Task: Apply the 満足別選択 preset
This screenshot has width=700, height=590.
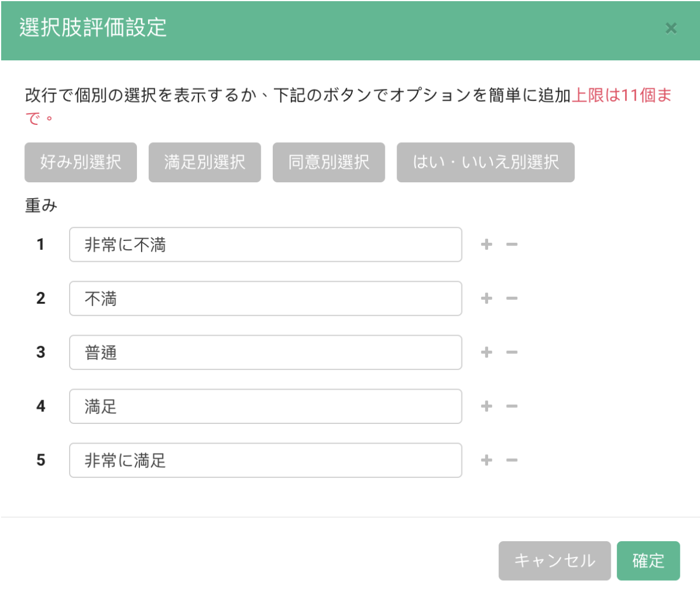Action: pyautogui.click(x=205, y=163)
